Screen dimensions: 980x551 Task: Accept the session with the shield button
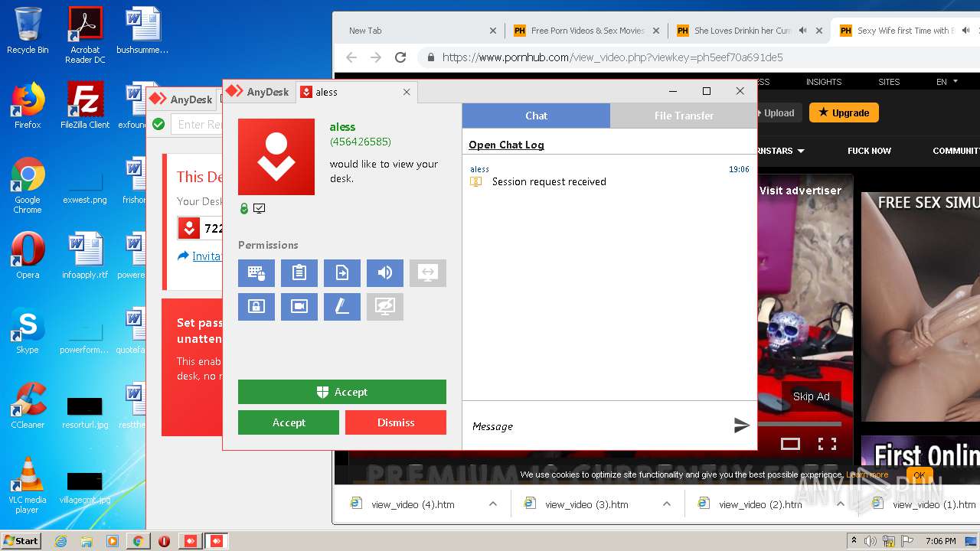point(342,392)
